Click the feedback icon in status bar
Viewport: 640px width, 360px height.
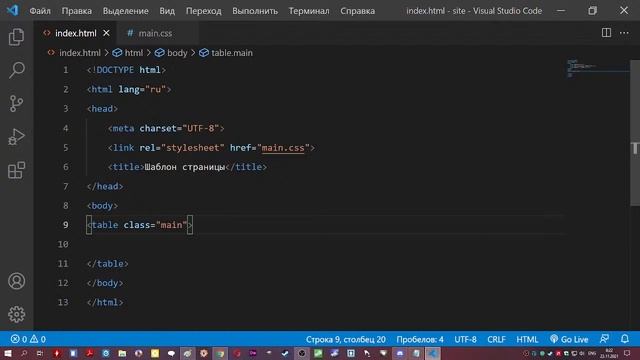click(x=604, y=339)
